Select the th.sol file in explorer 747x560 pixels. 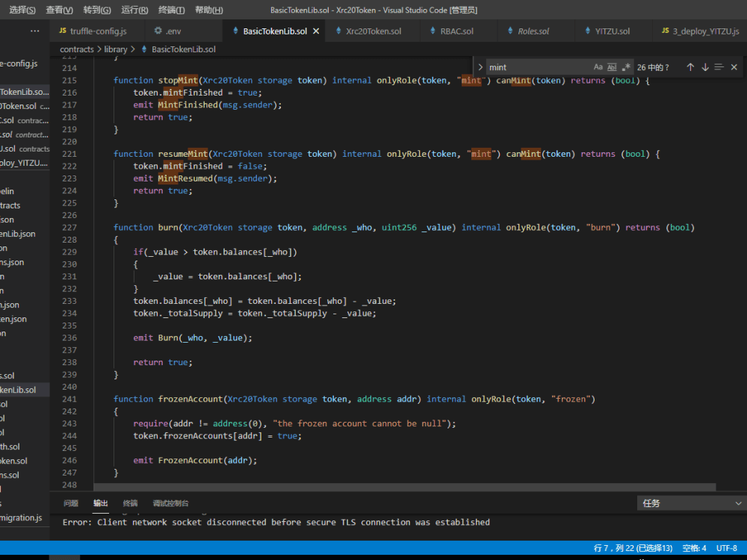tap(25, 447)
